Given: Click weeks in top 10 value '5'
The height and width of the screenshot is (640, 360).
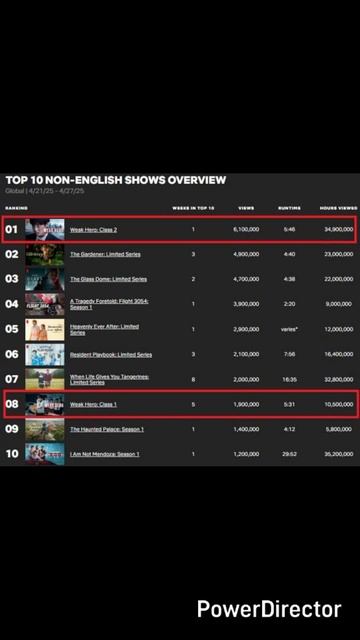Looking at the screenshot, I should pyautogui.click(x=193, y=404).
